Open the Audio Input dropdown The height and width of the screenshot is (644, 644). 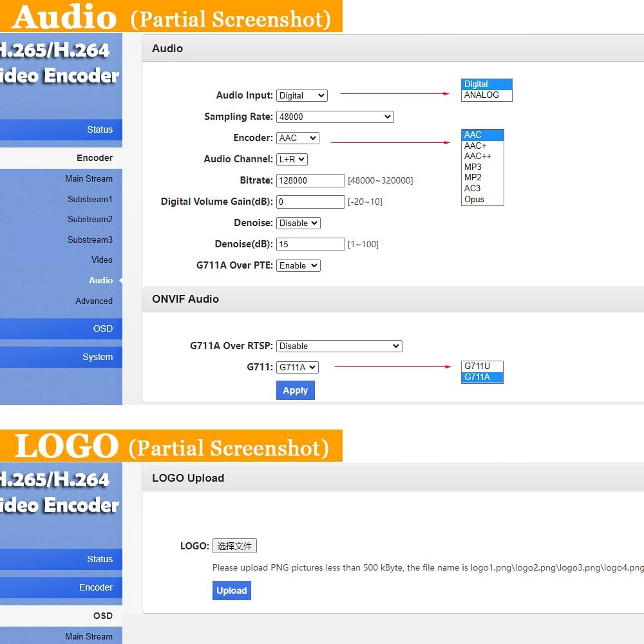pos(301,95)
